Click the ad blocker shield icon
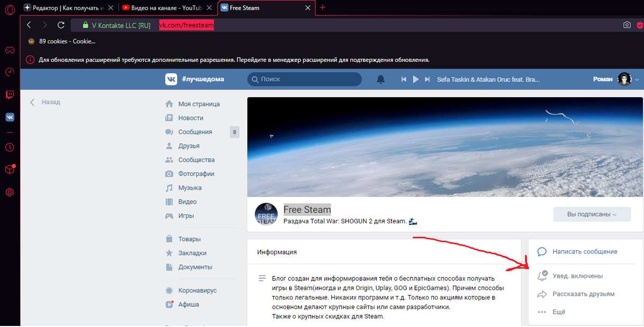Screen dimensions: 644x327 (x=640, y=25)
